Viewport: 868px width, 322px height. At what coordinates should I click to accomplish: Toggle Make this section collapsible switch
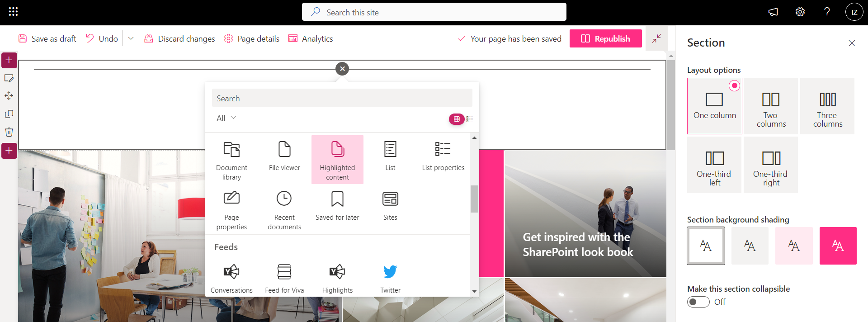point(698,302)
